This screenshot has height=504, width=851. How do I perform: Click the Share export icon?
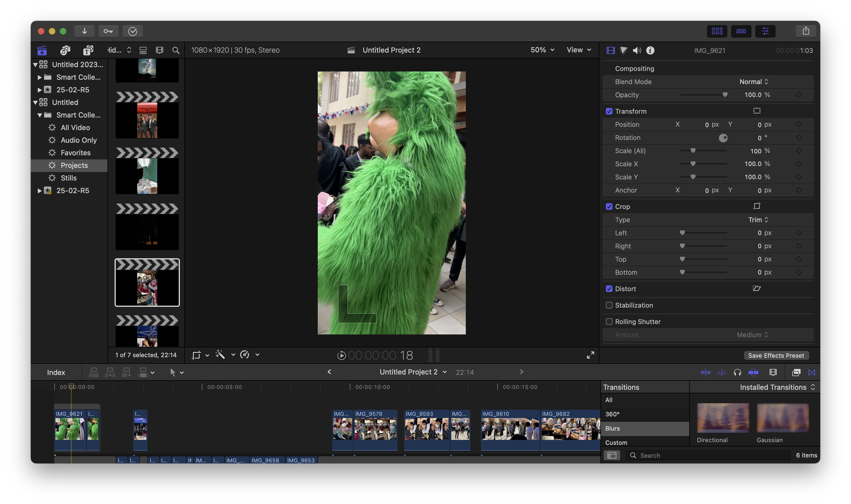click(x=806, y=31)
